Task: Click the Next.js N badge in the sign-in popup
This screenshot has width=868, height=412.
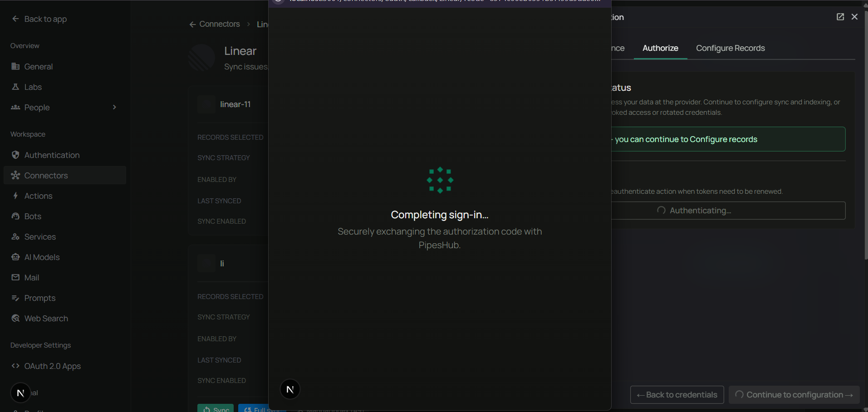Action: [x=290, y=389]
